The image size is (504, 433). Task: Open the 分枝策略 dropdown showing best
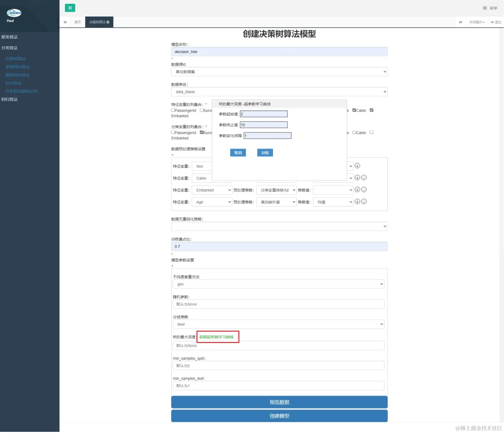coord(278,324)
